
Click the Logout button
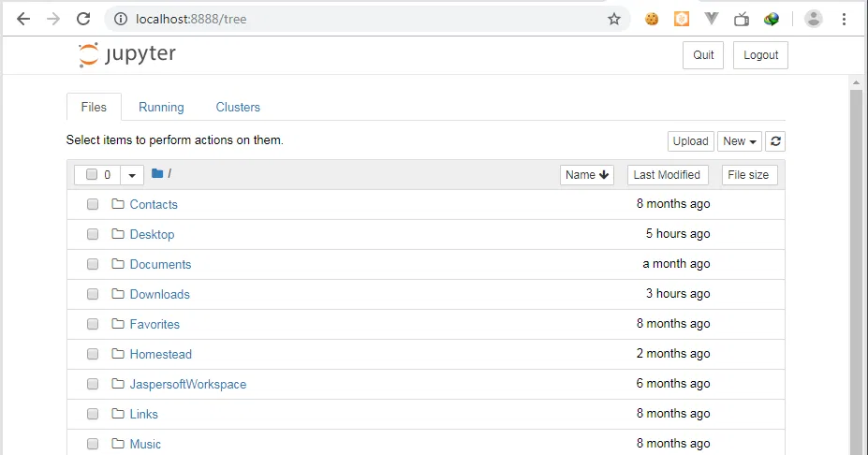[760, 55]
